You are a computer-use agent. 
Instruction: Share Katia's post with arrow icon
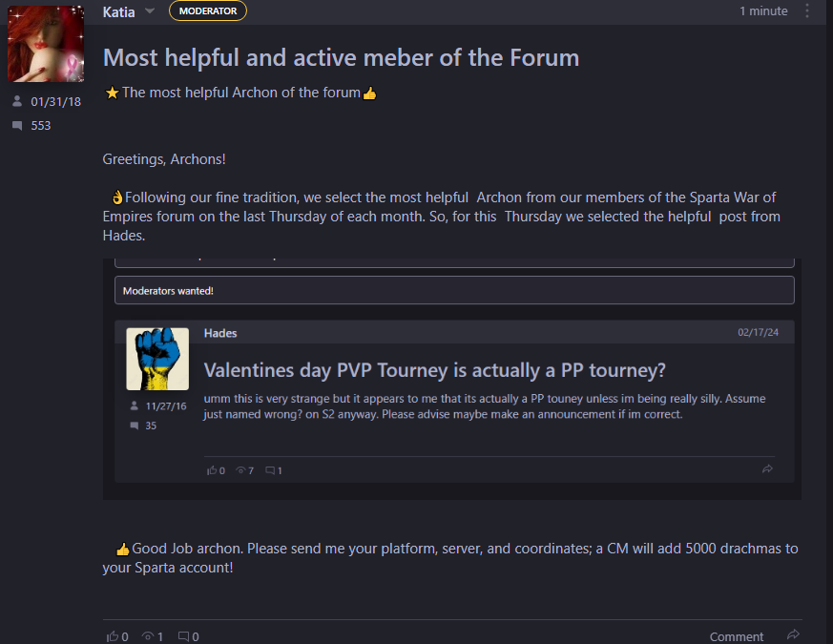point(793,634)
